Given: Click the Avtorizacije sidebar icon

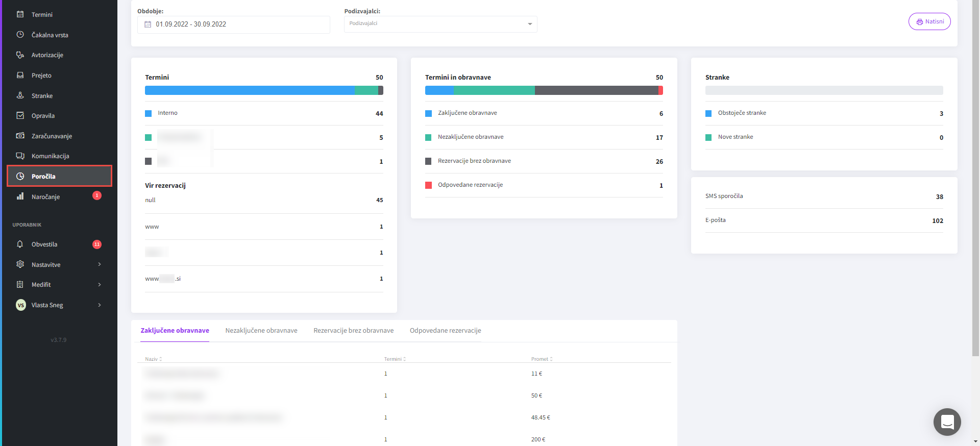Looking at the screenshot, I should [x=20, y=55].
